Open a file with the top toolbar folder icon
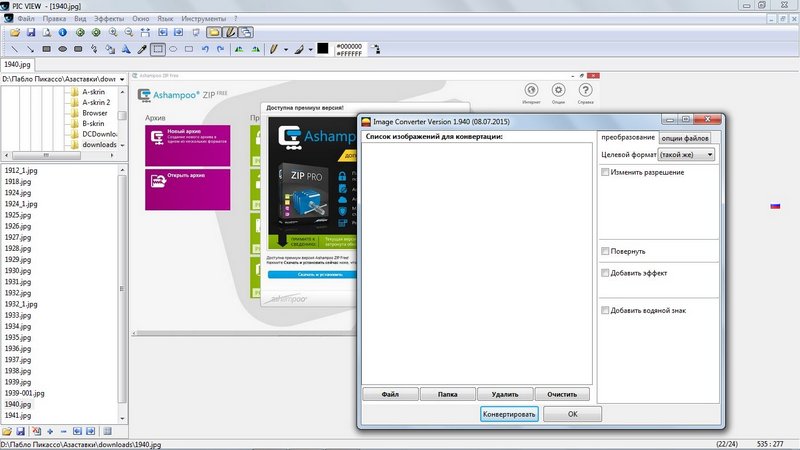This screenshot has height=450, width=800. coord(15,33)
